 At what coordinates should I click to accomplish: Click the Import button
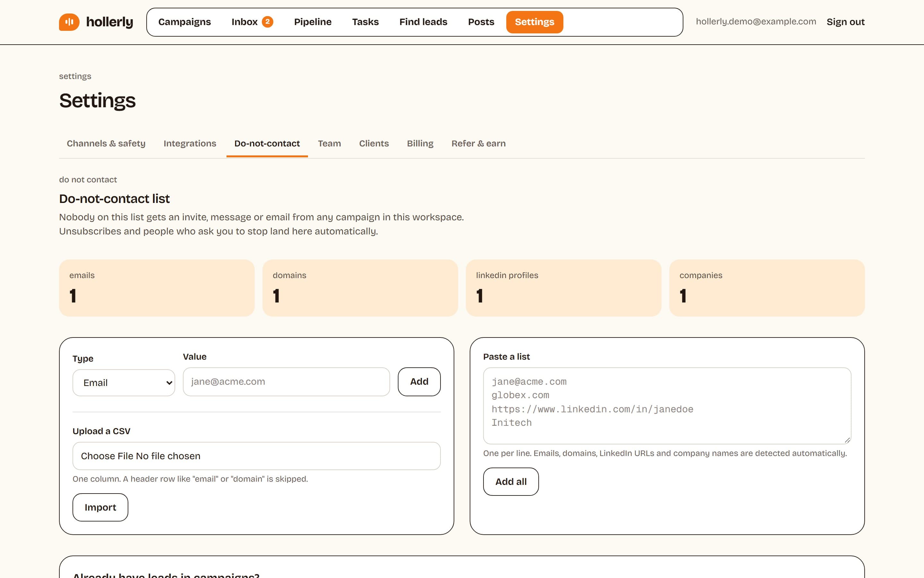[100, 507]
